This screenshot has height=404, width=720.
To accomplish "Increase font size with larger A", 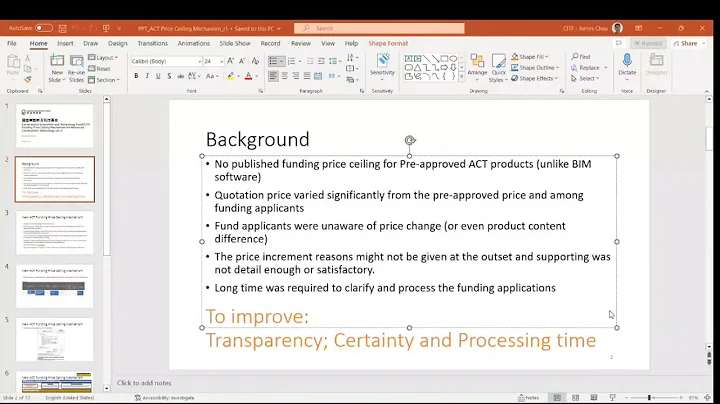I will (231, 61).
